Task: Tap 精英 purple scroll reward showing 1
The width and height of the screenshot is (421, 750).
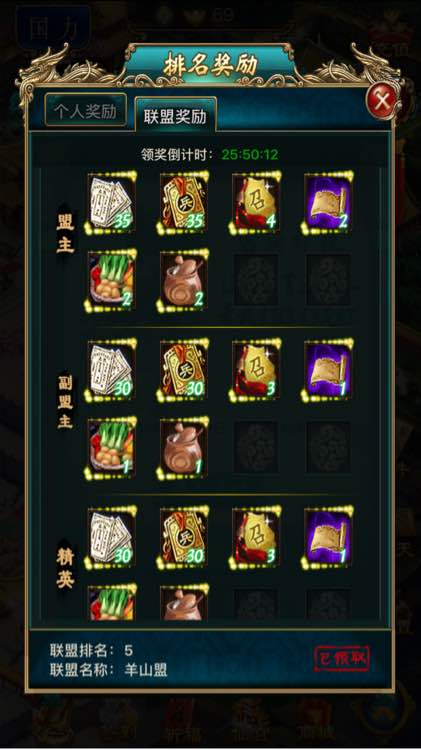Action: click(328, 538)
